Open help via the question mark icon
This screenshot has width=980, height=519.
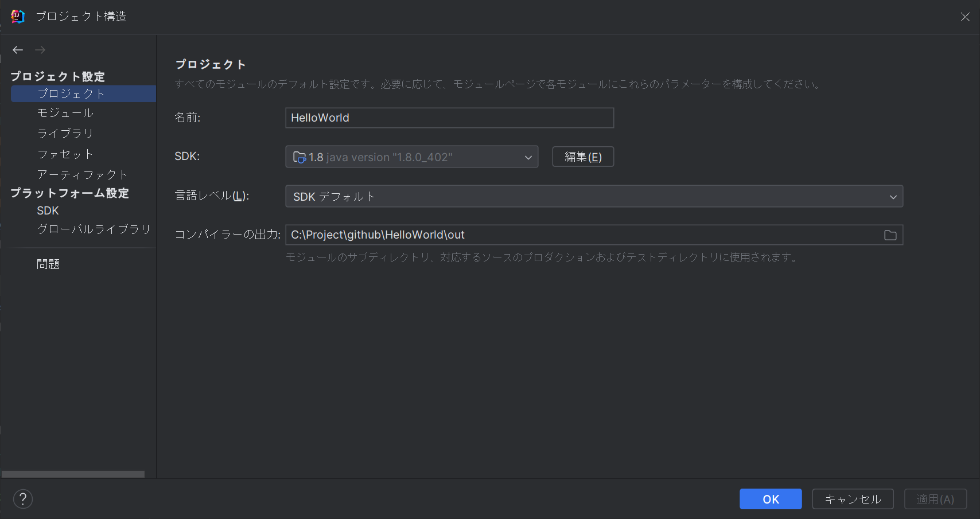click(x=23, y=499)
